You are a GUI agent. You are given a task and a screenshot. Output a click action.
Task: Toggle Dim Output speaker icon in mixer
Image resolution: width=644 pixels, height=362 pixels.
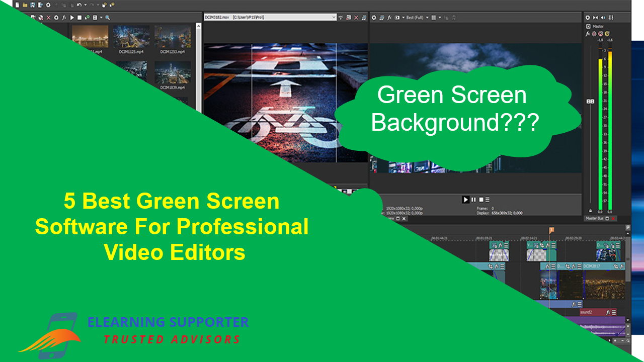pos(603,18)
